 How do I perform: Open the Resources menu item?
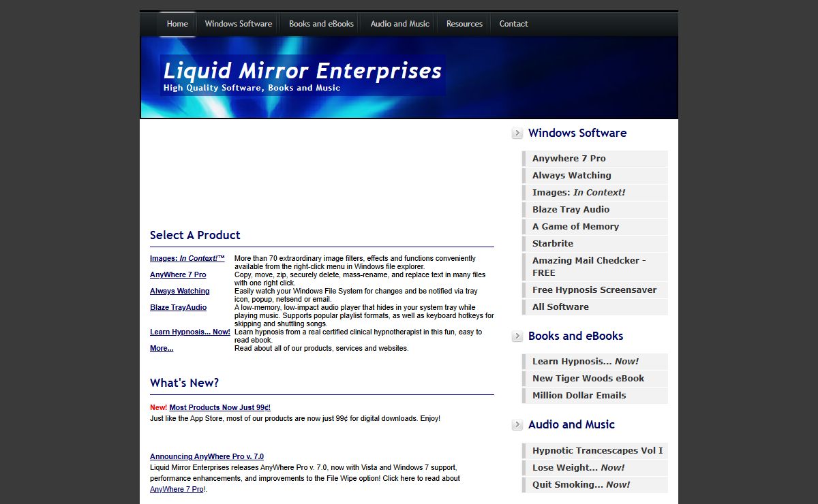click(464, 24)
